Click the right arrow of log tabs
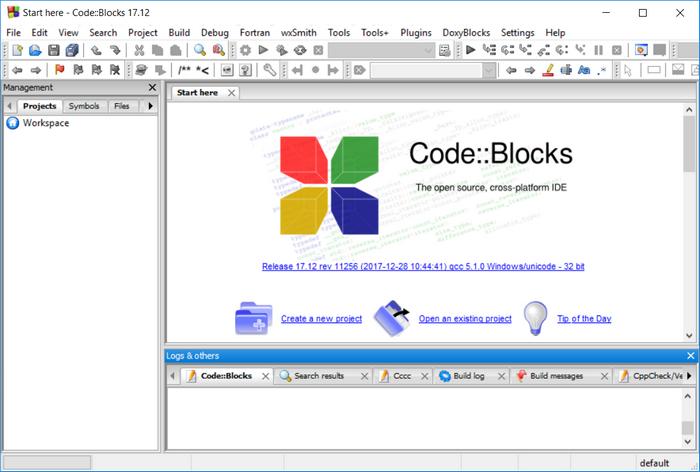This screenshot has height=472, width=700. pyautogui.click(x=689, y=376)
